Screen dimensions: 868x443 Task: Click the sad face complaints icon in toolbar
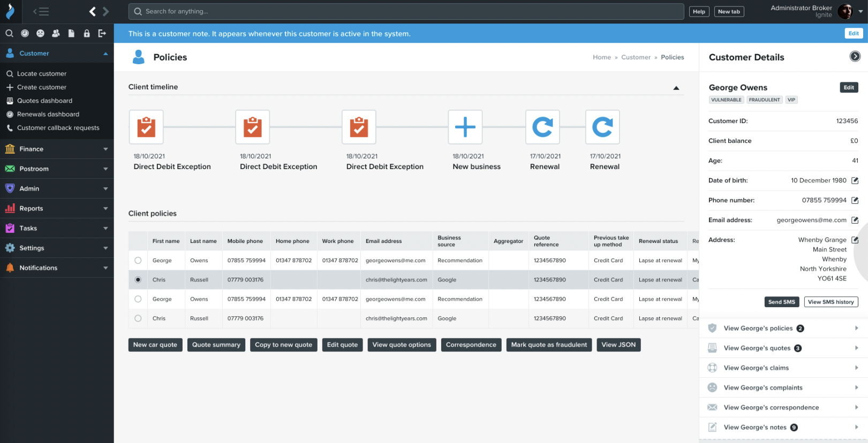tap(40, 33)
